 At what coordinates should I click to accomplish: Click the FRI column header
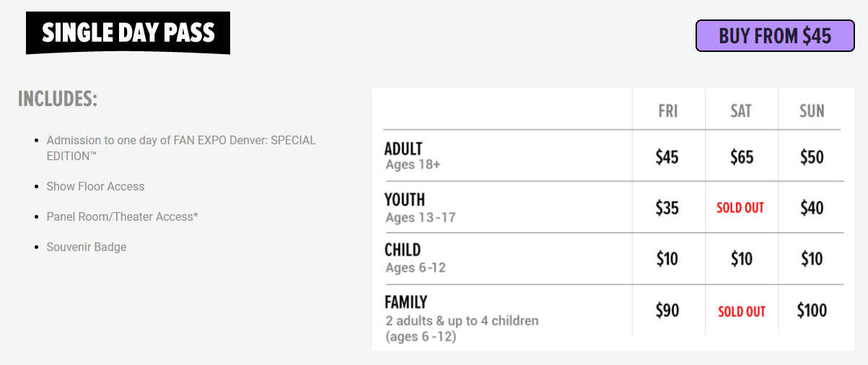click(x=668, y=111)
